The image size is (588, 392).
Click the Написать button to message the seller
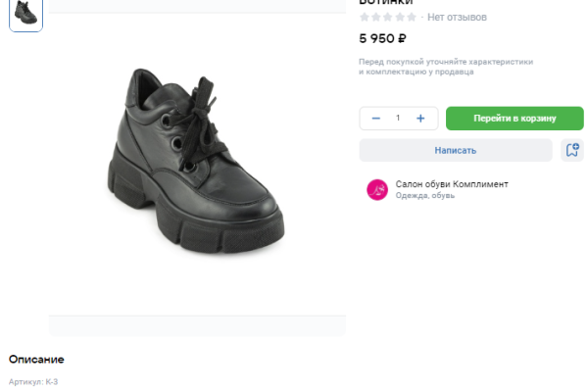(x=456, y=150)
